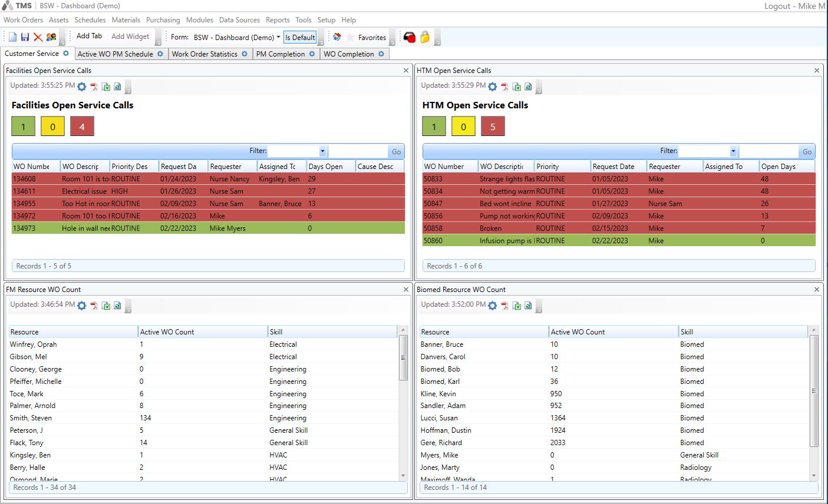This screenshot has height=504, width=828.
Task: Click the Add Tab button
Action: tap(89, 37)
